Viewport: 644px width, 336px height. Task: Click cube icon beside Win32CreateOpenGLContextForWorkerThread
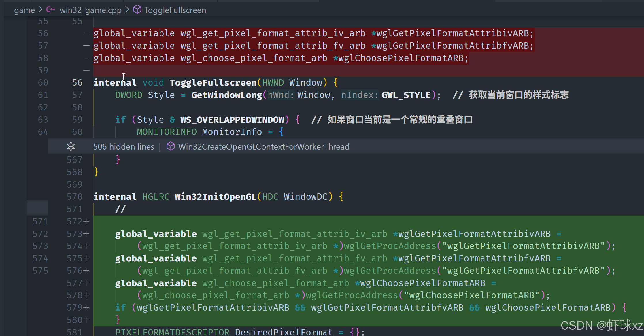[171, 146]
